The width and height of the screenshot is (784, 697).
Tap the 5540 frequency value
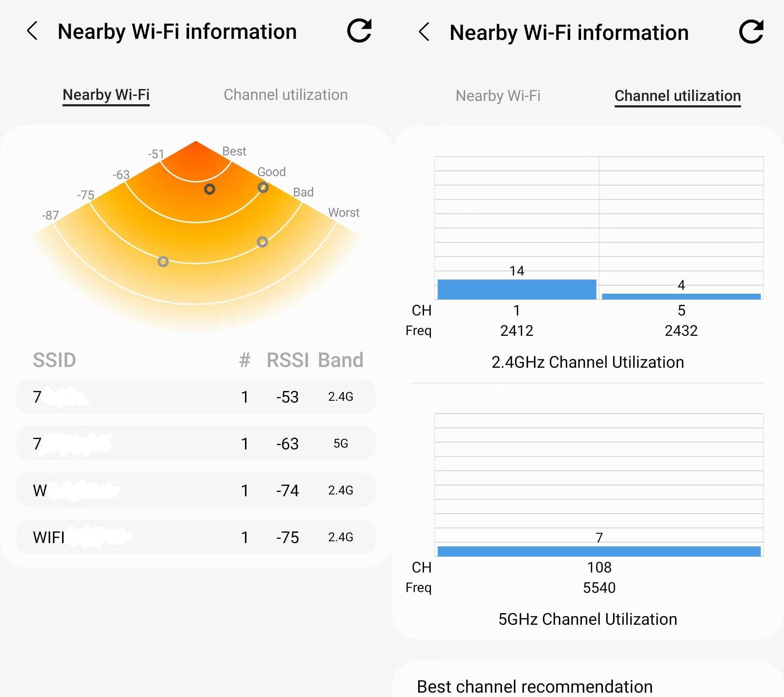tap(599, 588)
